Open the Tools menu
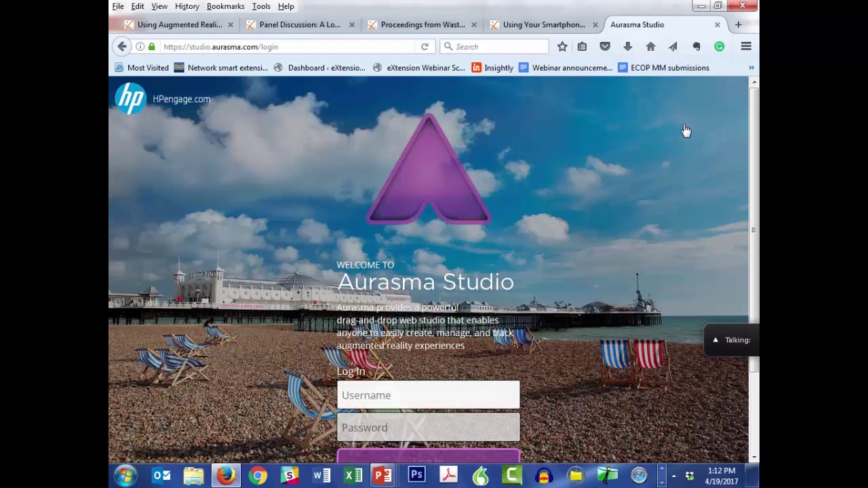The width and height of the screenshot is (868, 488). (x=261, y=6)
